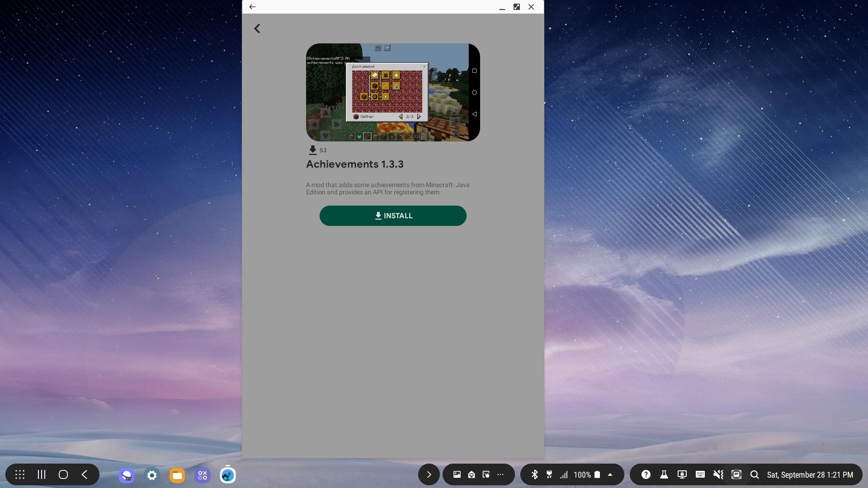Open the app drawer icon
868x488 pixels.
pos(19,474)
